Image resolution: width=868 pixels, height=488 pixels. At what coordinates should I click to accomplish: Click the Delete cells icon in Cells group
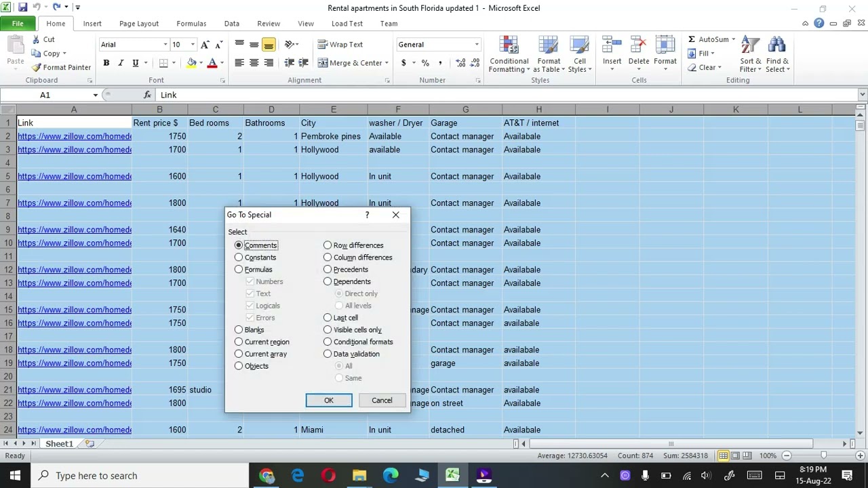(x=639, y=46)
